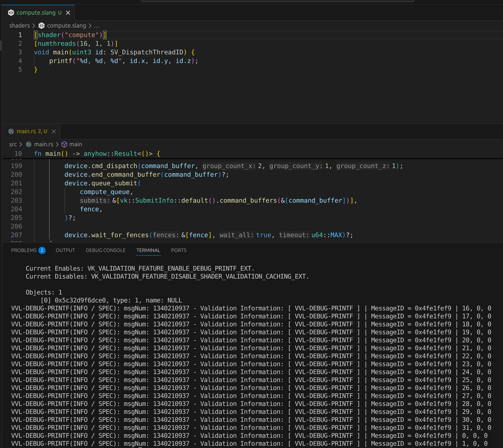This screenshot has height=448, width=503.
Task: Open the main function breadcrumb
Action: point(75,144)
